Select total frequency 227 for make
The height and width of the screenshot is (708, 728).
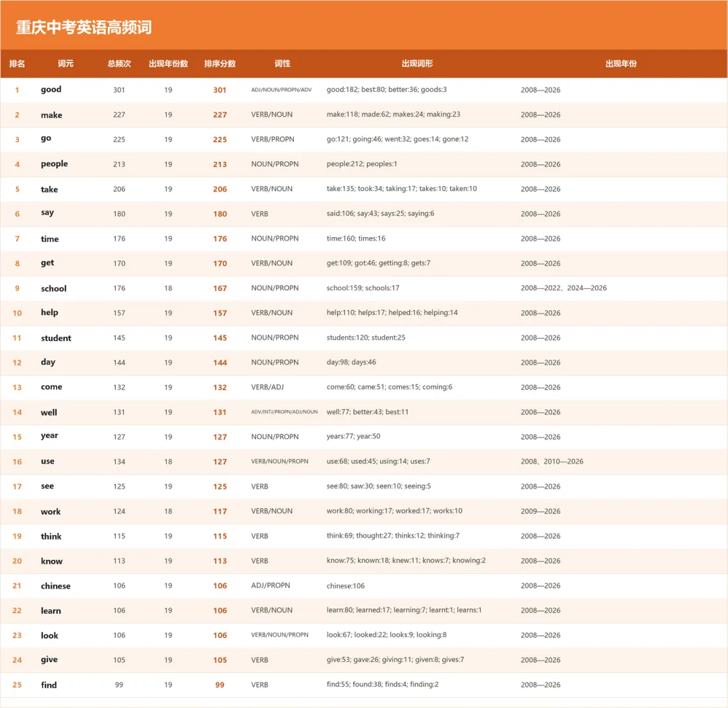tap(119, 115)
